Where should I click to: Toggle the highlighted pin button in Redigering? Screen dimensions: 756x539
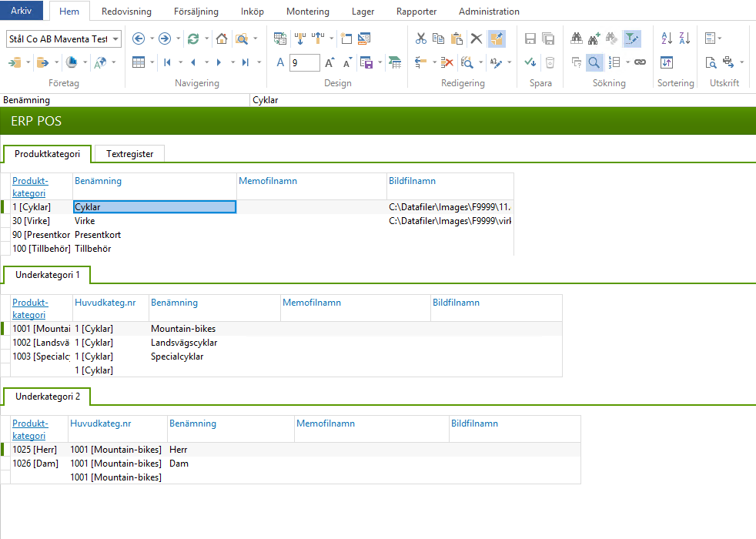pyautogui.click(x=497, y=38)
